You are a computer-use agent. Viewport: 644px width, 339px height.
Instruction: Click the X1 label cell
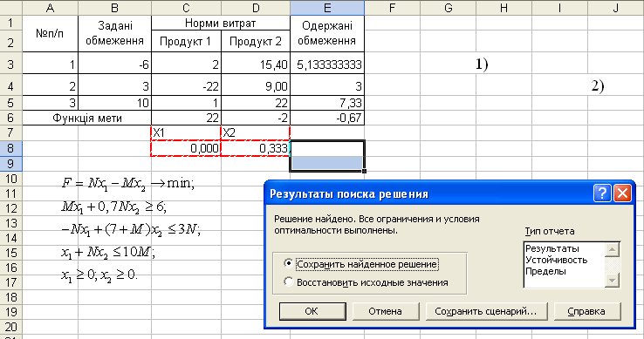click(x=186, y=132)
